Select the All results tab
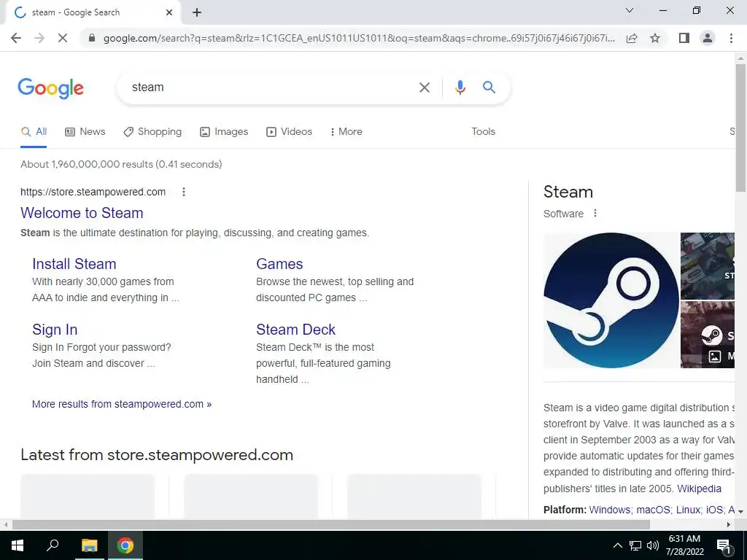Image resolution: width=747 pixels, height=560 pixels. [x=34, y=132]
